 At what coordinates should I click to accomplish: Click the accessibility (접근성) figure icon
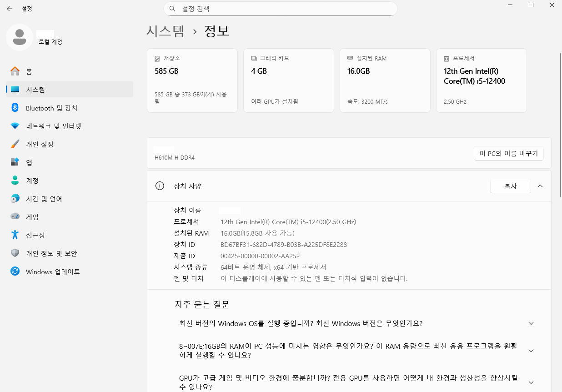[15, 235]
